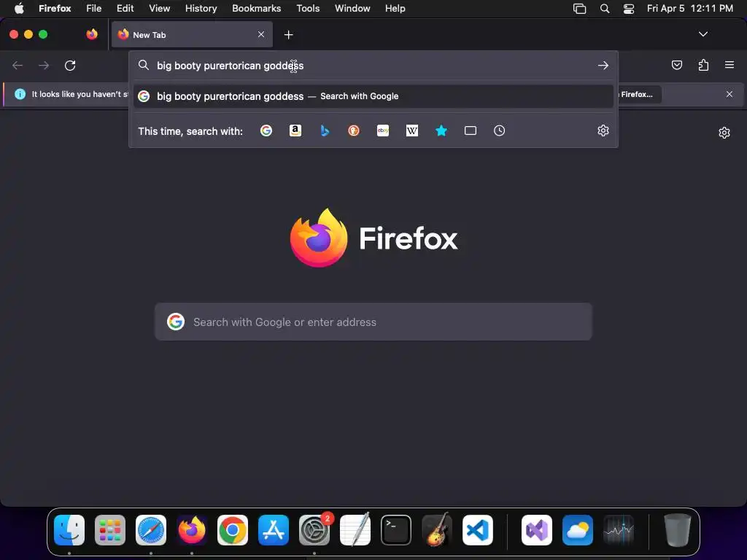Open Google Chrome from the dock
747x560 pixels.
pos(233,530)
